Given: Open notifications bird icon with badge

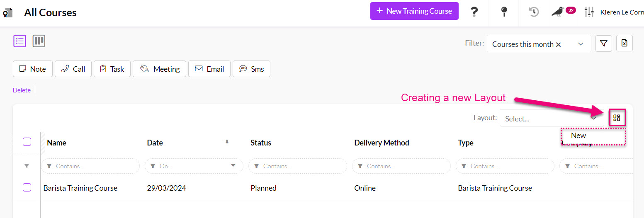Looking at the screenshot, I should pos(563,12).
